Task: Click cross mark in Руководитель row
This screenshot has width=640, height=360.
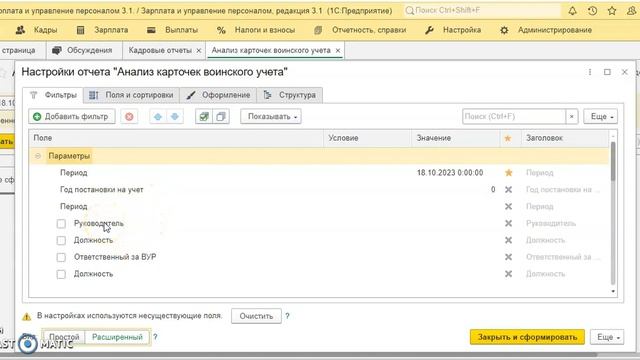Action: 508,223
